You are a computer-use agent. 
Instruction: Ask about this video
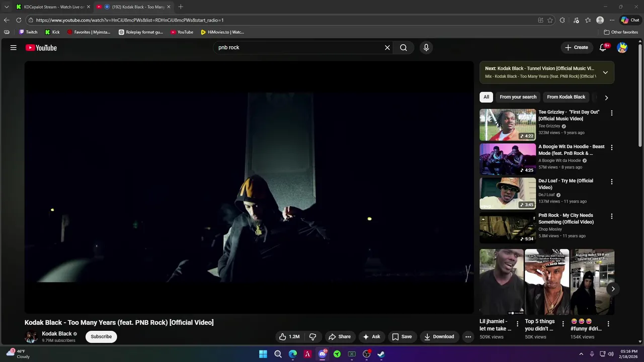coord(372,337)
